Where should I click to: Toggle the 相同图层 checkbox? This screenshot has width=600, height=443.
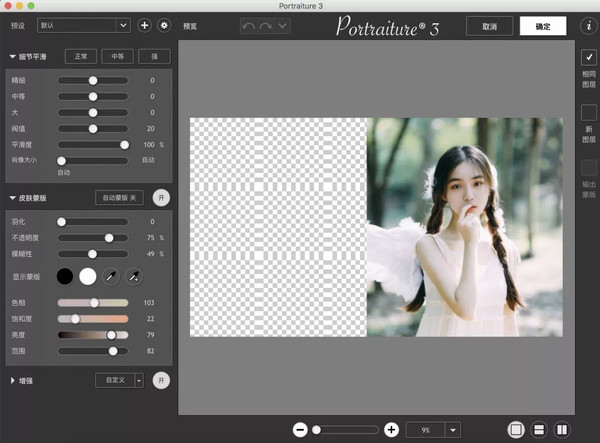[x=589, y=60]
